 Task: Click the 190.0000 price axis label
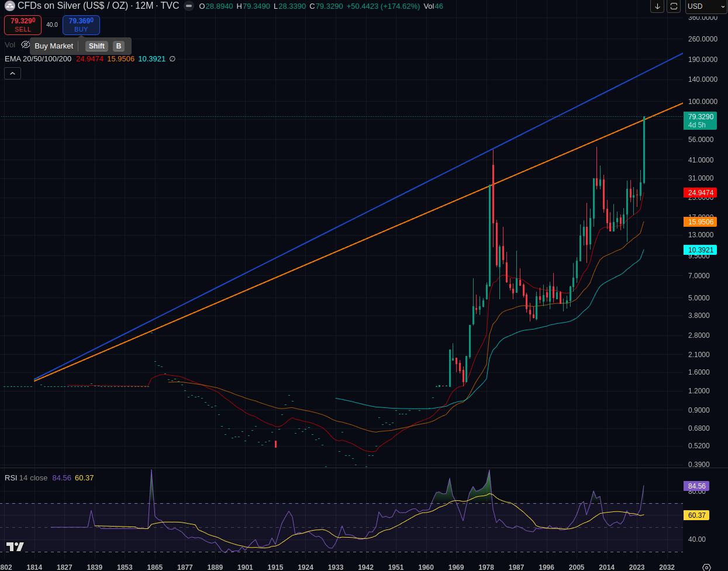702,60
